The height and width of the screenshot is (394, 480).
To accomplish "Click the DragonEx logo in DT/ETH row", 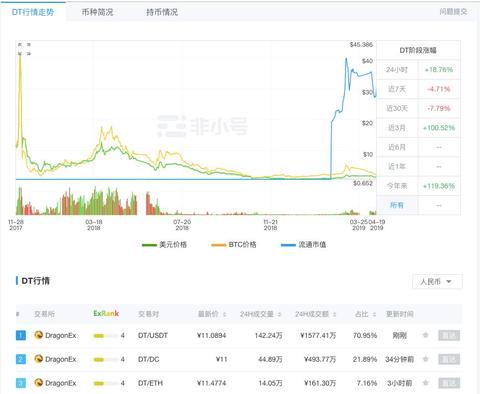I will (39, 383).
